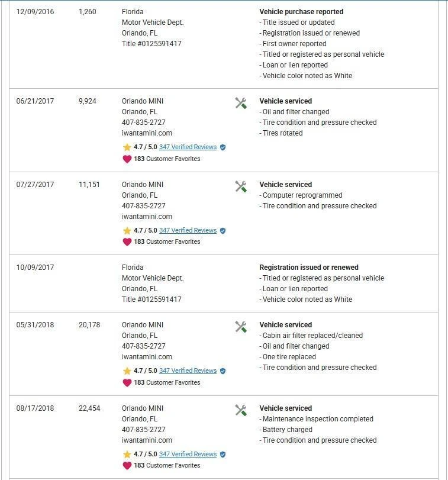
Task: Click iwantamini.com in the 06/21/2017 entry
Action: click(147, 133)
